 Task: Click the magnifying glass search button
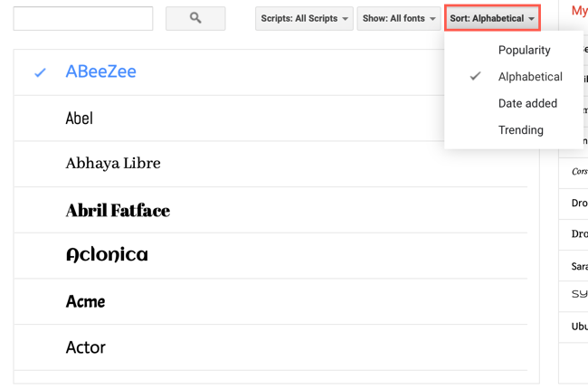[x=195, y=18]
